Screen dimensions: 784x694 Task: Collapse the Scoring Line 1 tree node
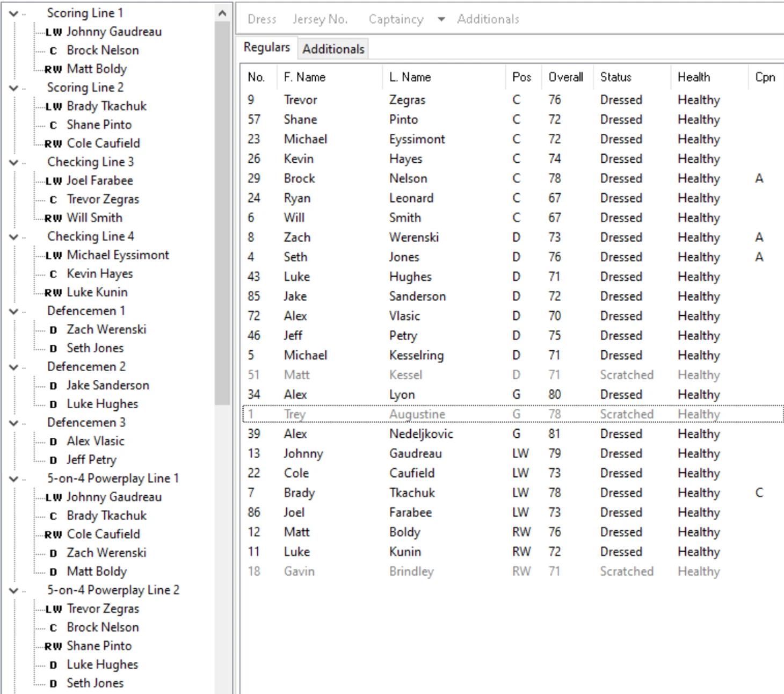(x=14, y=13)
